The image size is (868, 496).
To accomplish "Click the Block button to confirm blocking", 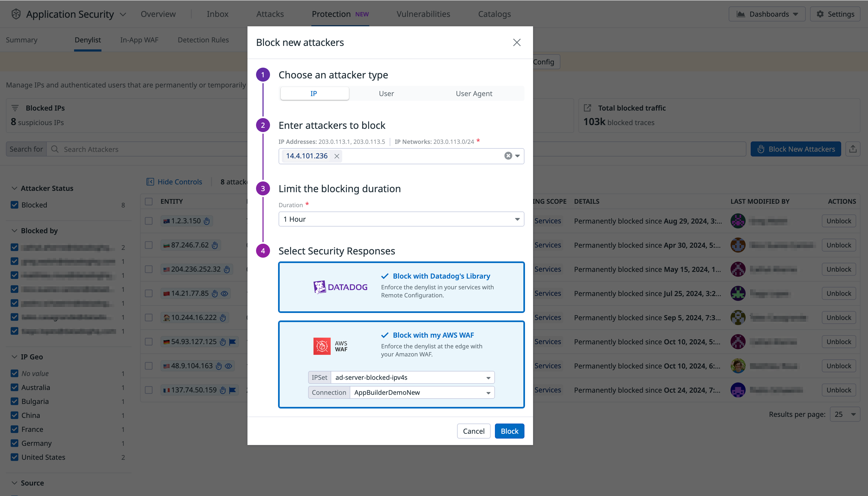I will point(509,431).
